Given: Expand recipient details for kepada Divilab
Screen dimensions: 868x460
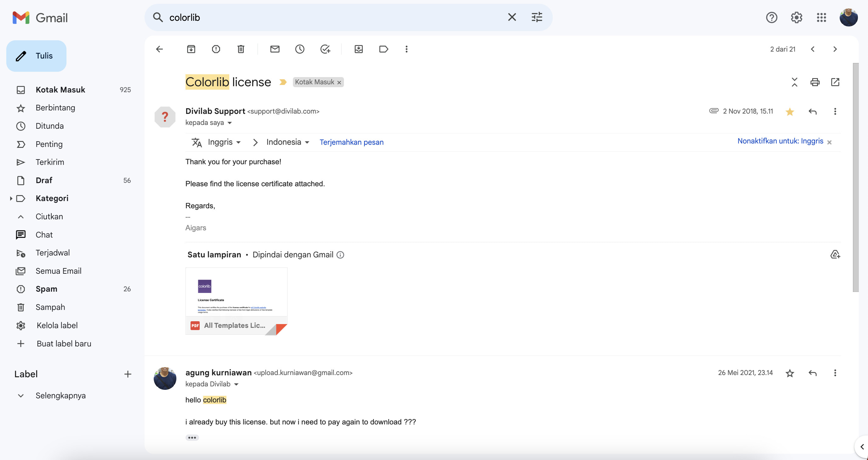Looking at the screenshot, I should 236,384.
